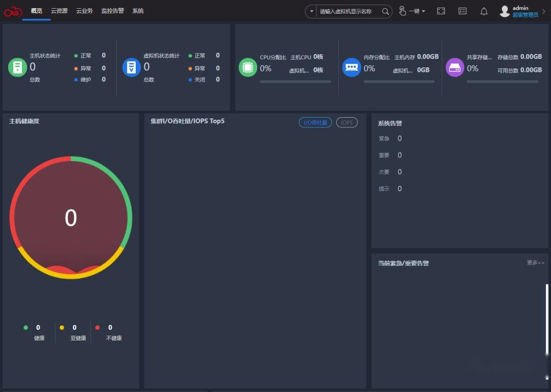
Task: Click host status 维护 entry
Action: click(90, 80)
